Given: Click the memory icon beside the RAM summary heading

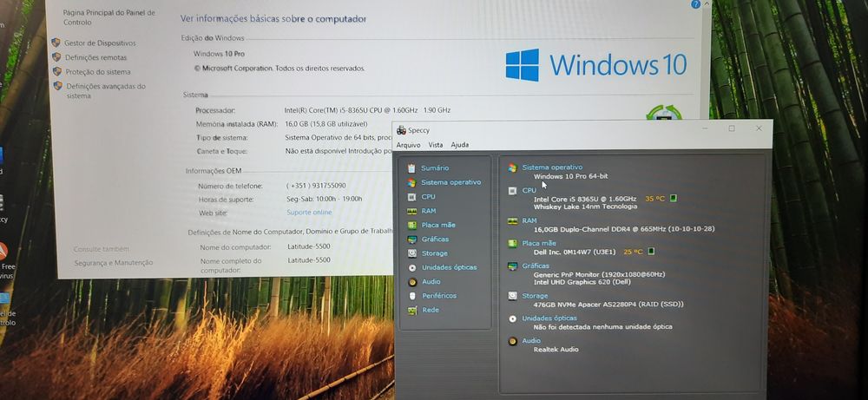Looking at the screenshot, I should (513, 220).
